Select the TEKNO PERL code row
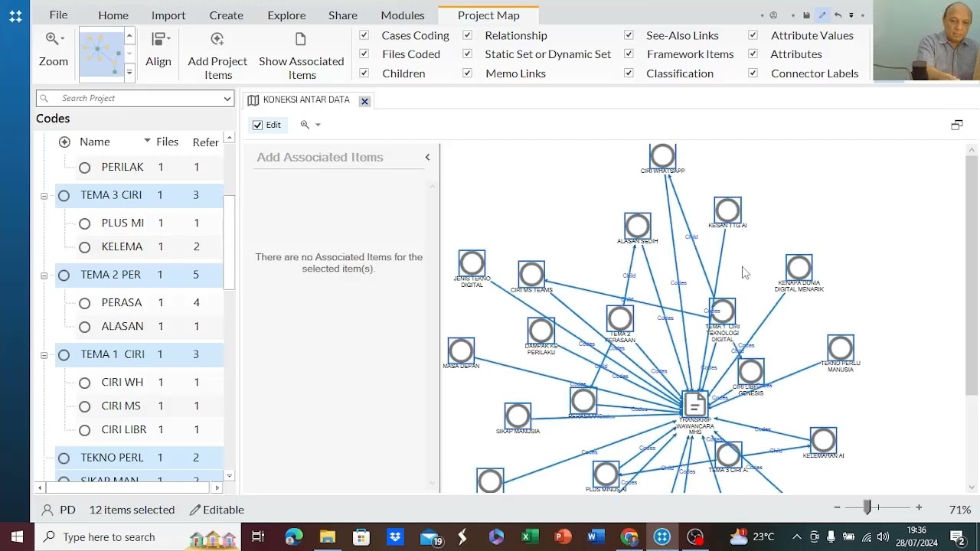 (139, 458)
